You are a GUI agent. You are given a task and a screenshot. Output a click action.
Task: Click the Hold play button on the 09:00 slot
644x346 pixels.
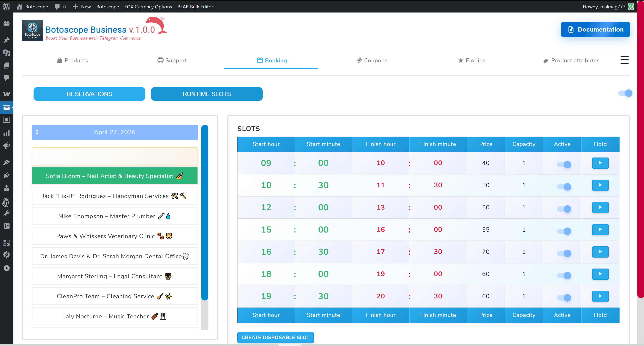coord(600,163)
